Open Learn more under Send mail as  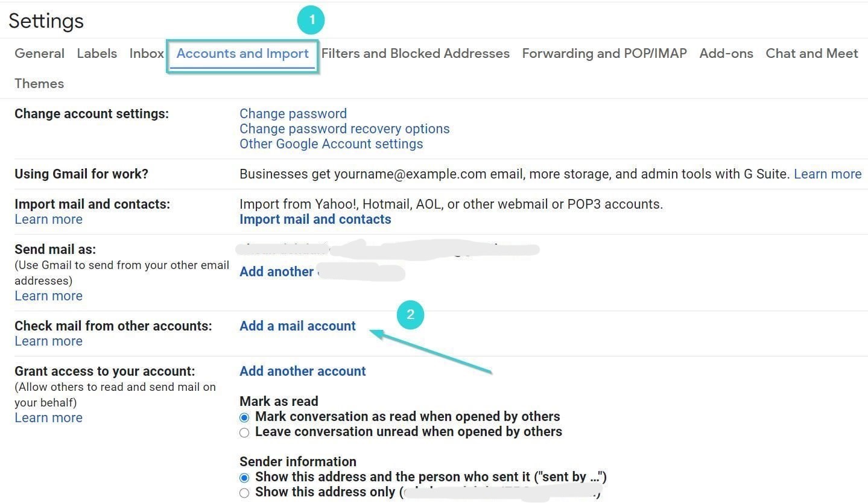coord(48,296)
